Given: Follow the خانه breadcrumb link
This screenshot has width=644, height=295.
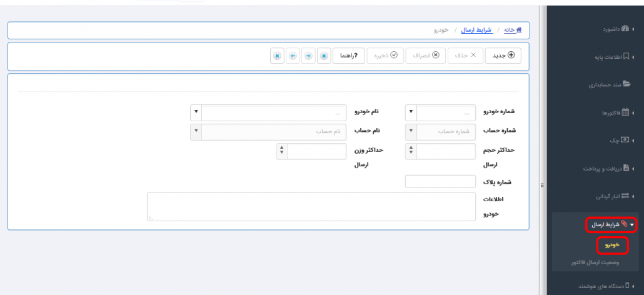Looking at the screenshot, I should [x=510, y=31].
